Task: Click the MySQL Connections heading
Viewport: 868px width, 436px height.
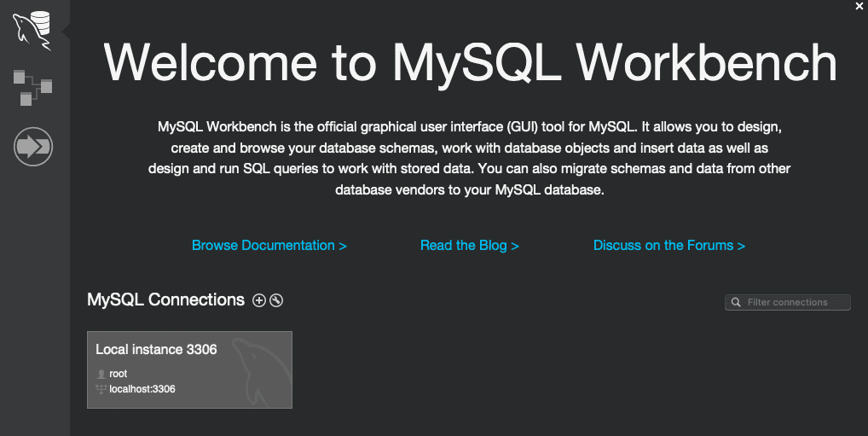Action: (165, 299)
